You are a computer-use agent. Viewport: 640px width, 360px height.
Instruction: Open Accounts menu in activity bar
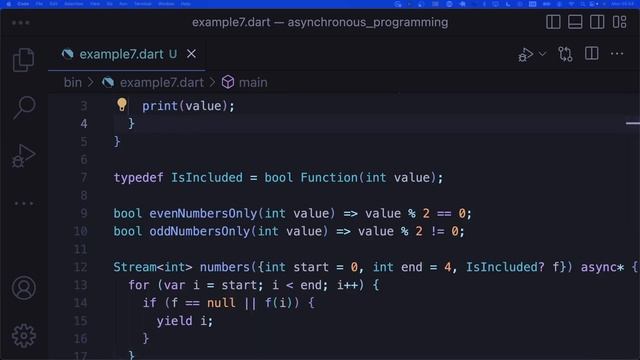click(x=23, y=288)
